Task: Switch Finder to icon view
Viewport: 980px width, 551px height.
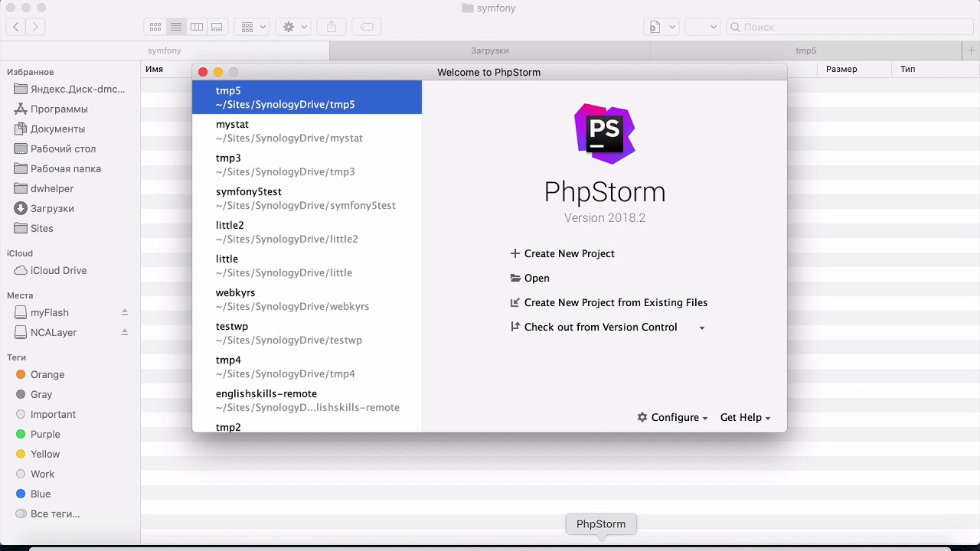Action: (155, 27)
